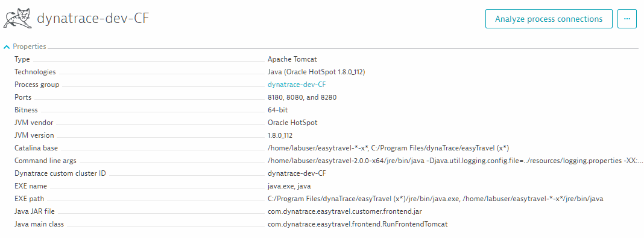Select Java (Oracle HotSpot 1.8.0_112) value
The width and height of the screenshot is (644, 238).
point(316,72)
